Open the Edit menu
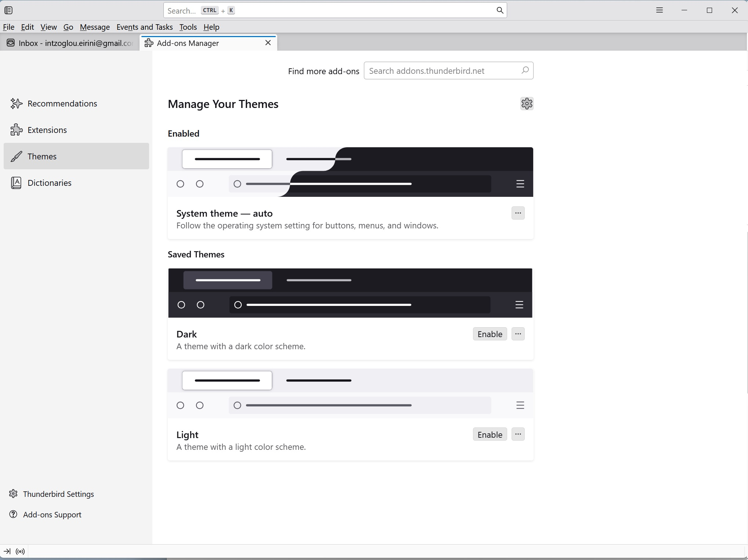This screenshot has width=748, height=560. coord(28,27)
